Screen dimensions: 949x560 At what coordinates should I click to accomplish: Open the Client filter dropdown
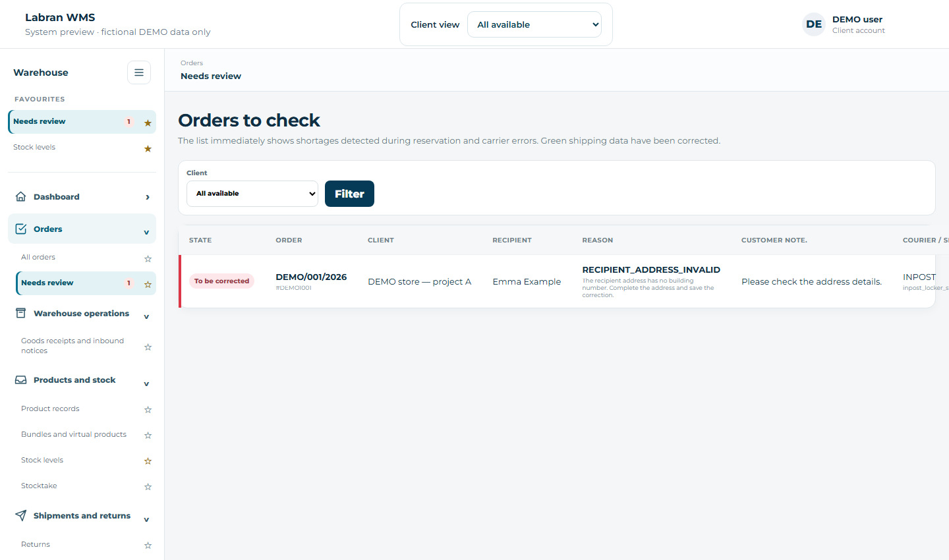pos(252,194)
